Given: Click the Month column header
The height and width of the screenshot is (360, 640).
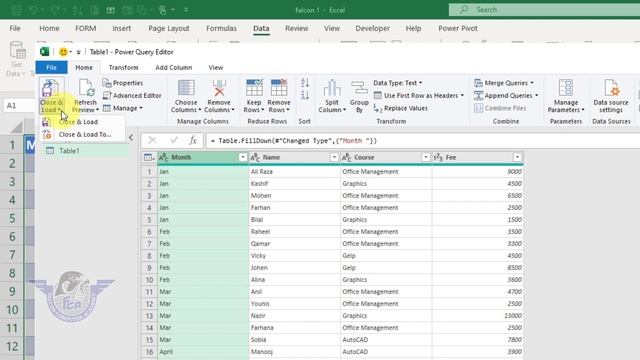Looking at the screenshot, I should (203, 158).
